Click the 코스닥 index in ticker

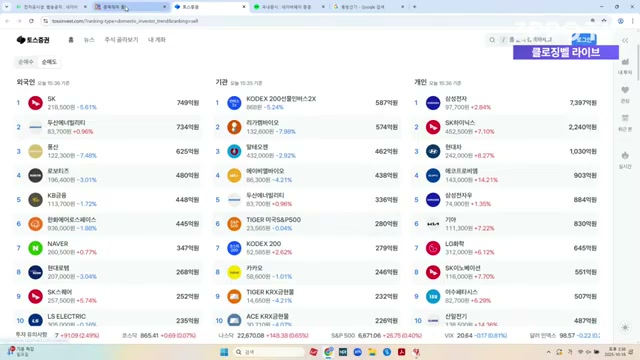158,336
